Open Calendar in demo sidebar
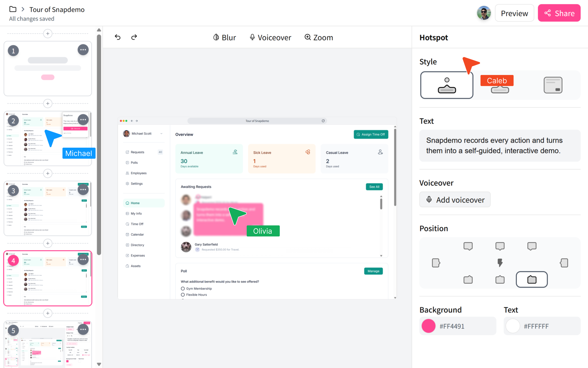 tap(144, 234)
